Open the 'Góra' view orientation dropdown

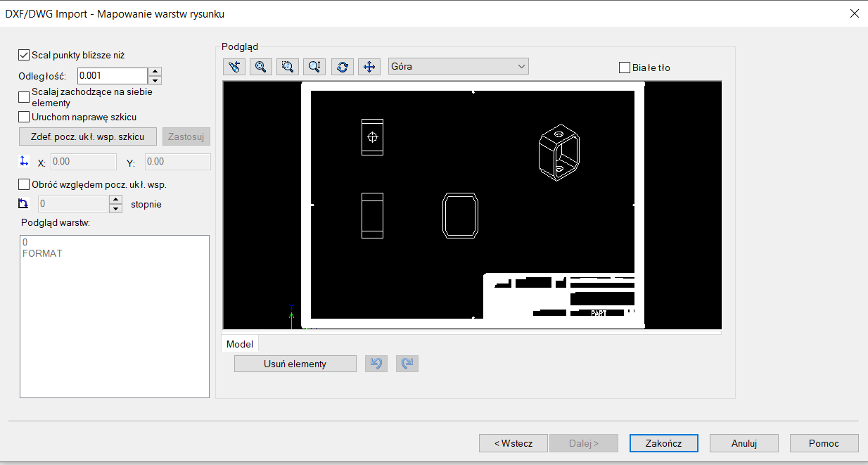tap(458, 67)
